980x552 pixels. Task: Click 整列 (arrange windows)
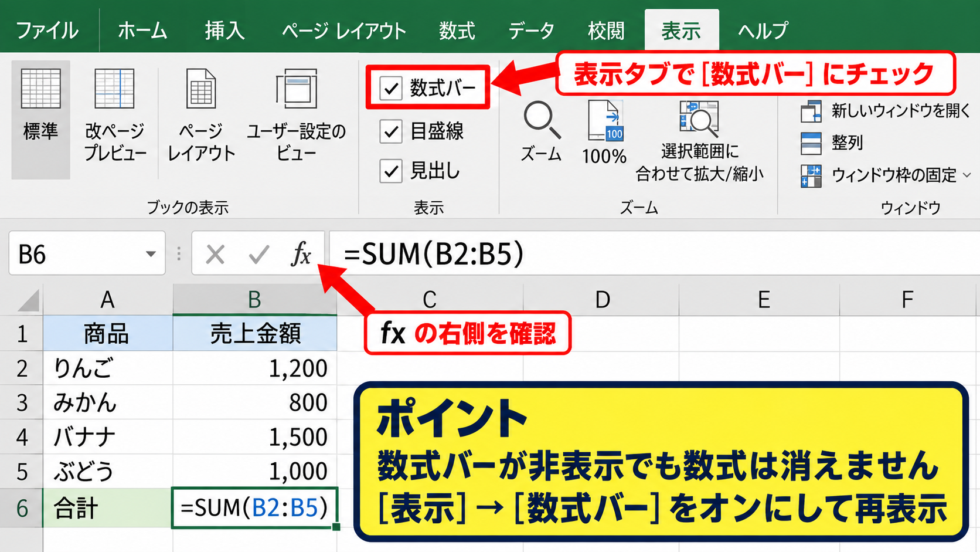coord(832,143)
